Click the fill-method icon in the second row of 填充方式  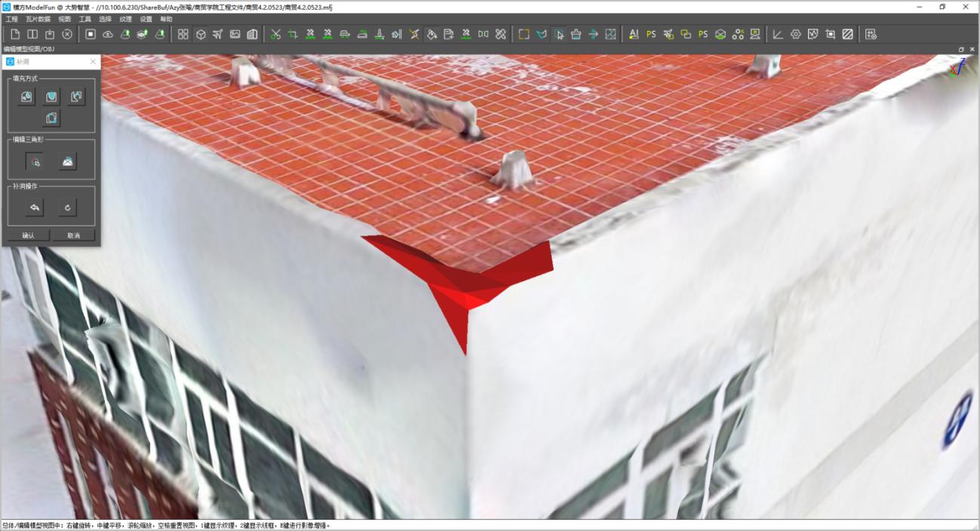click(51, 118)
